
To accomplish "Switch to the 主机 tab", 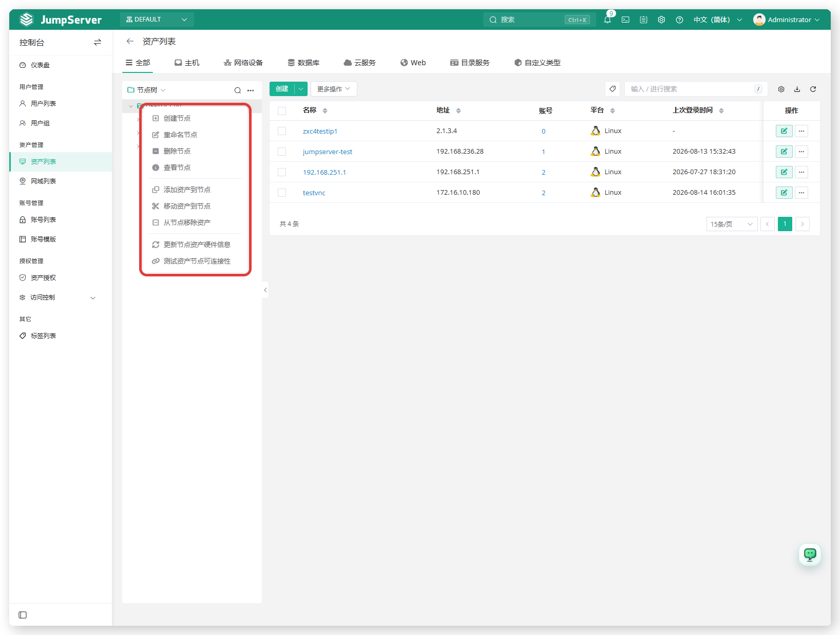I will (187, 63).
